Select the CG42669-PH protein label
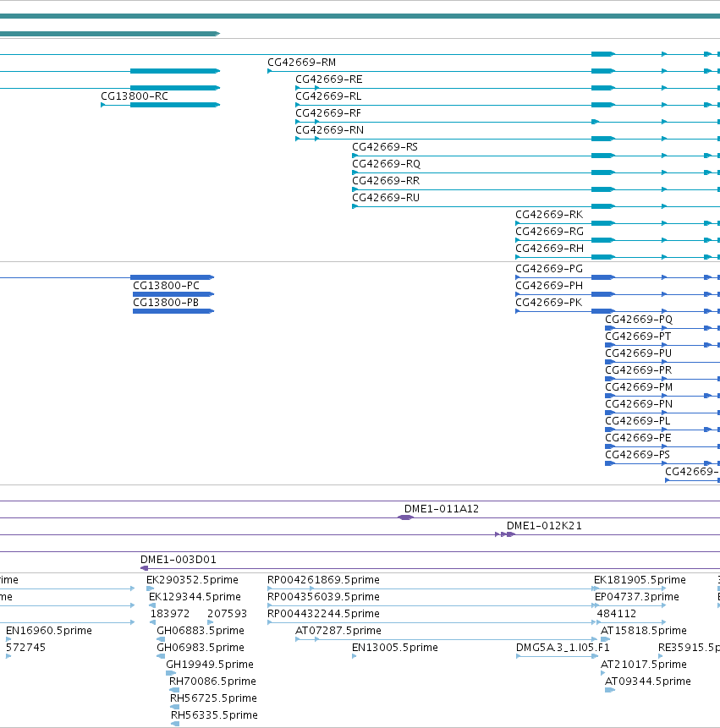Image resolution: width=720 pixels, height=728 pixels. (549, 286)
